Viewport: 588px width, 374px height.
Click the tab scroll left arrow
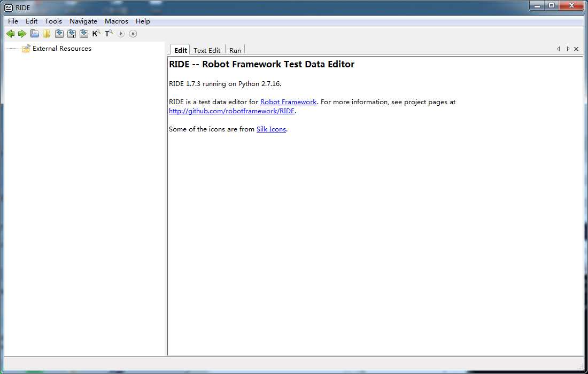559,49
